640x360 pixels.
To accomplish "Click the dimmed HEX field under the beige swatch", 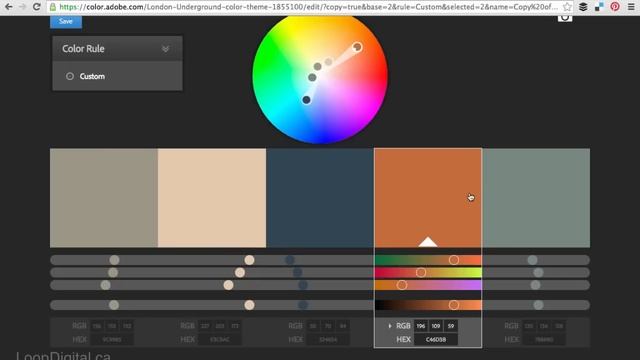I will (220, 339).
